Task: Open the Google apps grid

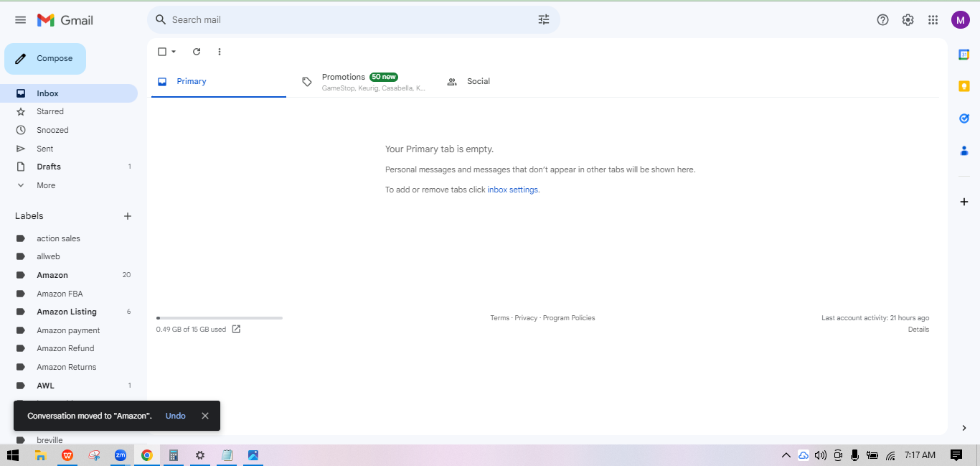Action: pyautogui.click(x=933, y=20)
